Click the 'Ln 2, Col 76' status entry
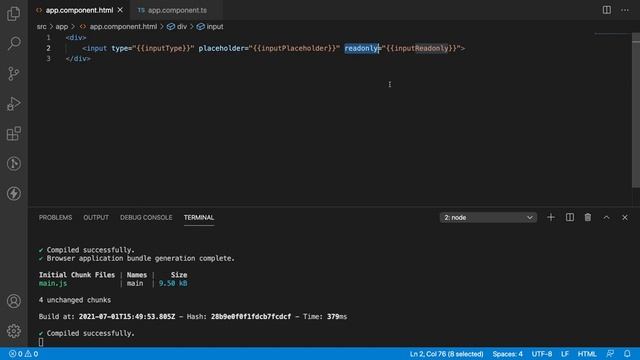Viewport: 640px width, 360px height. 447,354
